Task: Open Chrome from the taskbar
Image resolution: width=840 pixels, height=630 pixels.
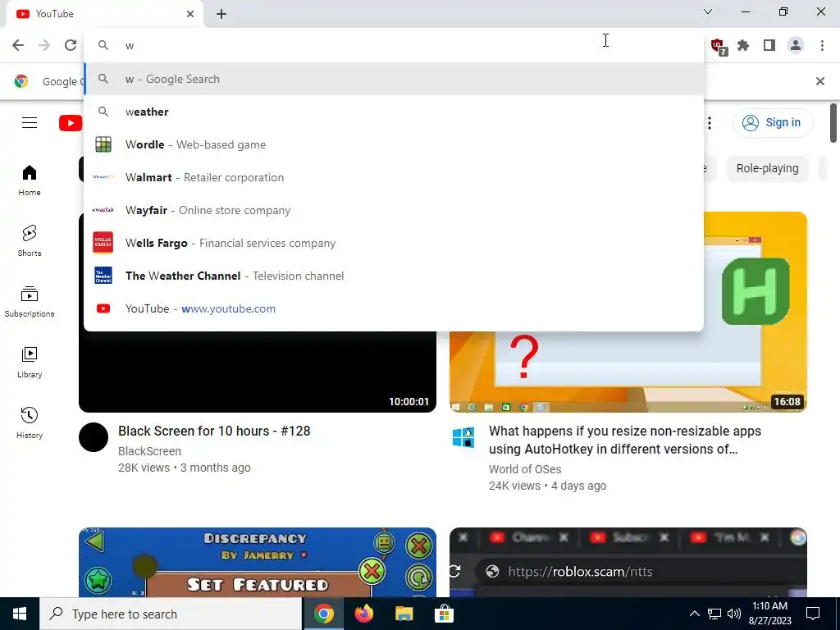Action: (323, 614)
